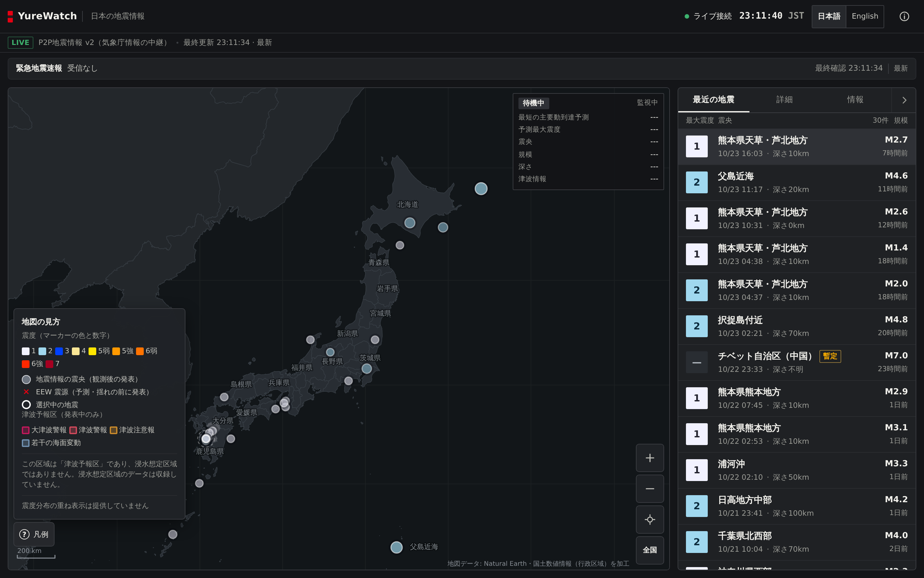Click the 23:11:40 JST clock
Image resolution: width=924 pixels, height=578 pixels.
771,16
